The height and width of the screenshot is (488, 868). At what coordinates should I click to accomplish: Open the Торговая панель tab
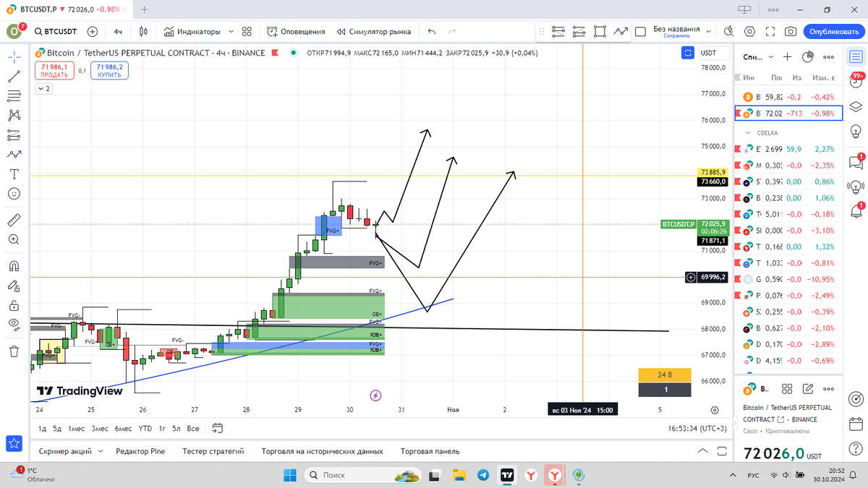click(x=430, y=451)
